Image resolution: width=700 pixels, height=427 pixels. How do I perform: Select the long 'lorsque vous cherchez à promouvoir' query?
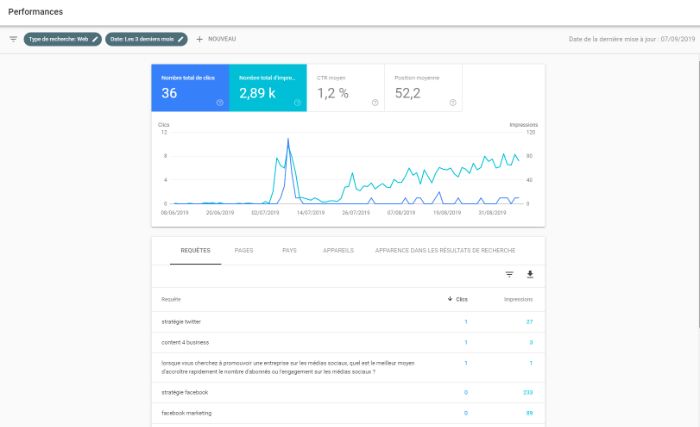pos(348,368)
